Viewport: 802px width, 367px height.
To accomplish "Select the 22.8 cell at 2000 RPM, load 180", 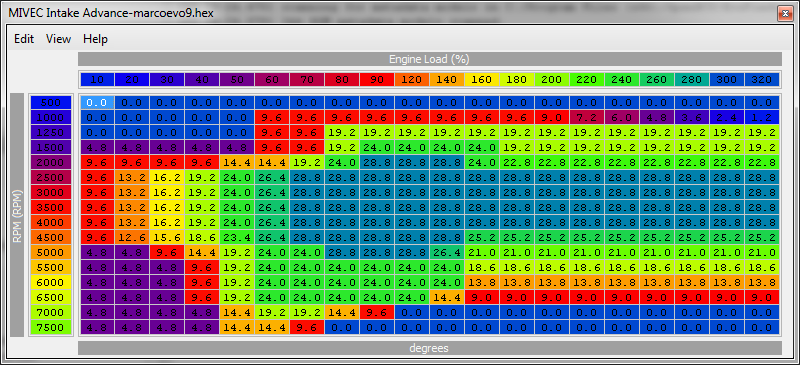I will click(517, 163).
